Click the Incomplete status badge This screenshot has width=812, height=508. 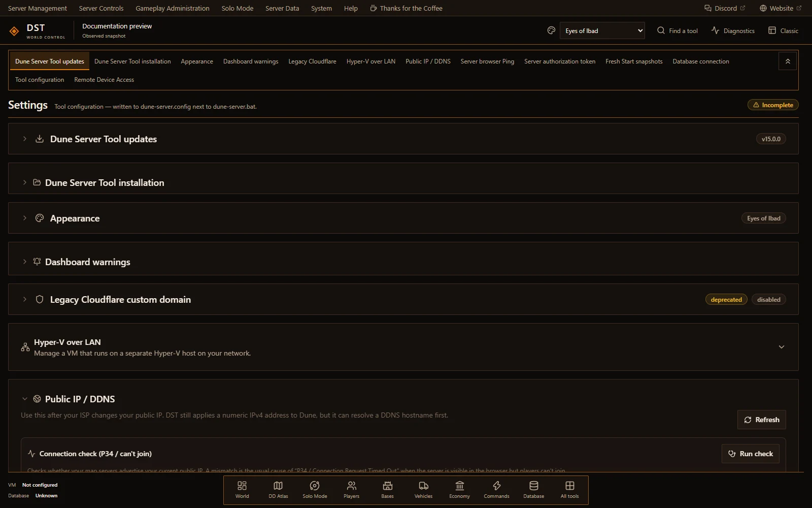773,105
